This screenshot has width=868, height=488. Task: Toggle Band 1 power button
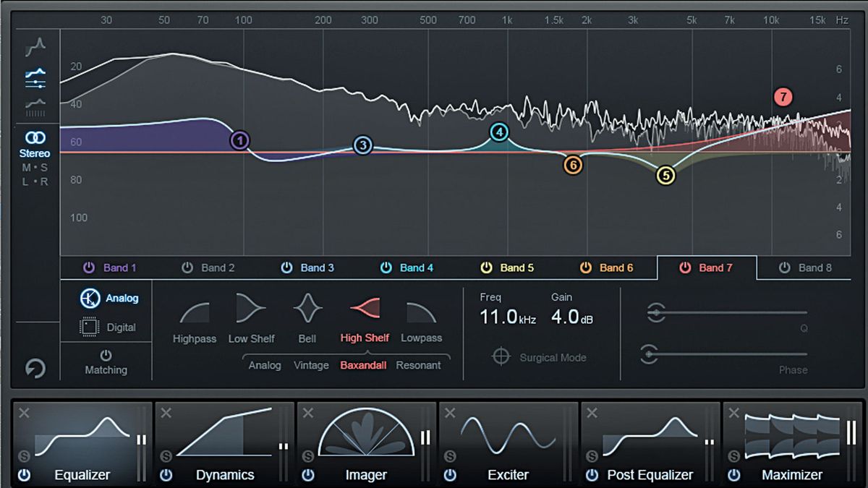coord(89,267)
